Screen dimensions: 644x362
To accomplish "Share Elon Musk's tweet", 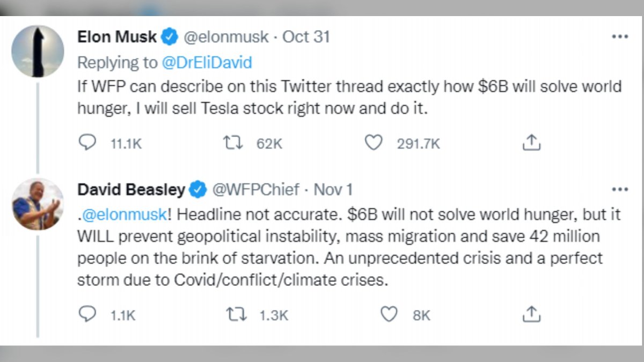I will (531, 143).
